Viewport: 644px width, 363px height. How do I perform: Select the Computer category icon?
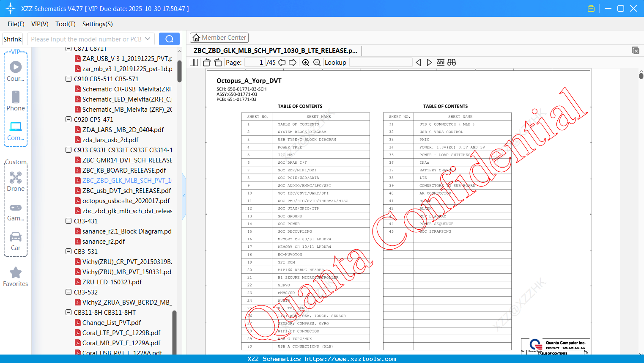click(16, 131)
